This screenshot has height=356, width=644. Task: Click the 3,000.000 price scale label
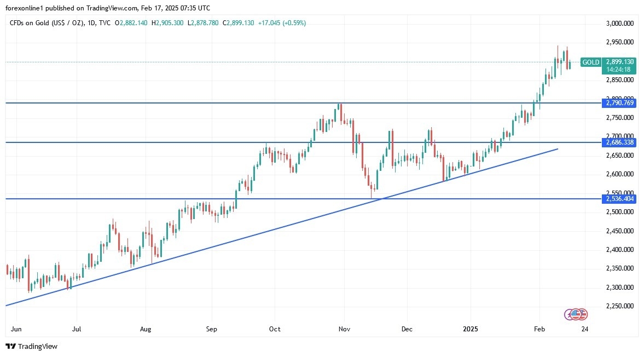coord(620,24)
